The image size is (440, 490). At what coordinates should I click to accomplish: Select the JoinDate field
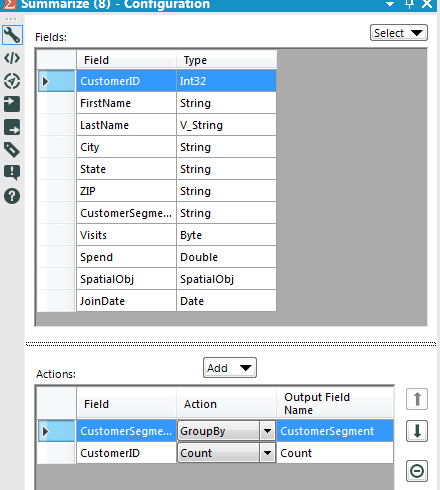[126, 301]
